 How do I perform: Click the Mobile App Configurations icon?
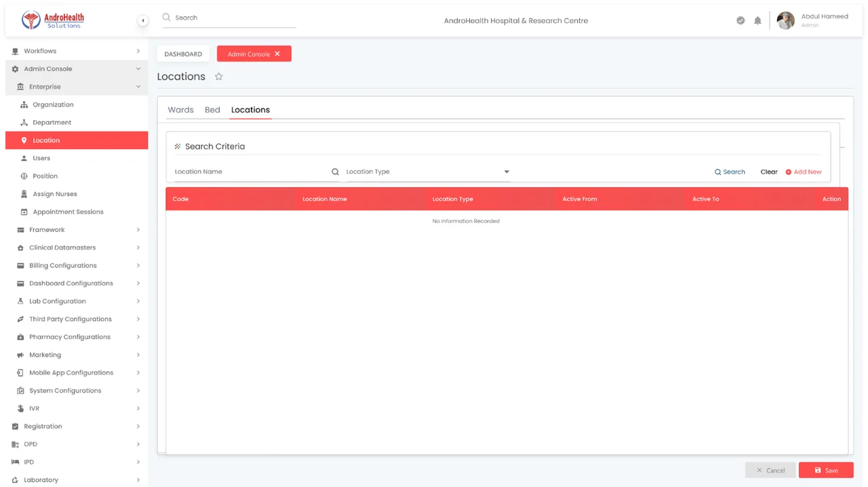click(x=20, y=373)
